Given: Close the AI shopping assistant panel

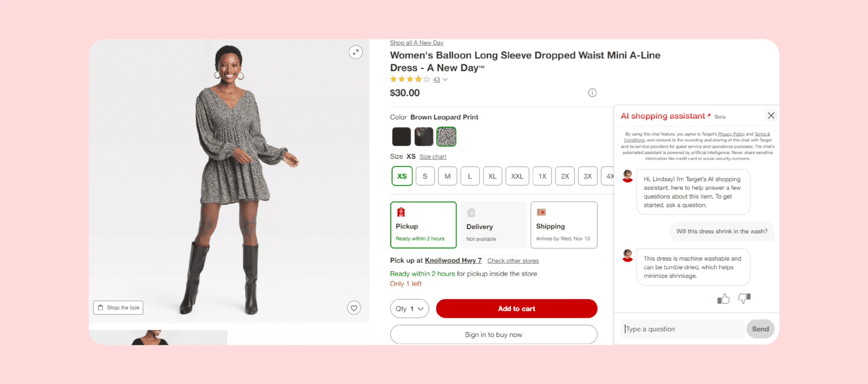Looking at the screenshot, I should (771, 115).
